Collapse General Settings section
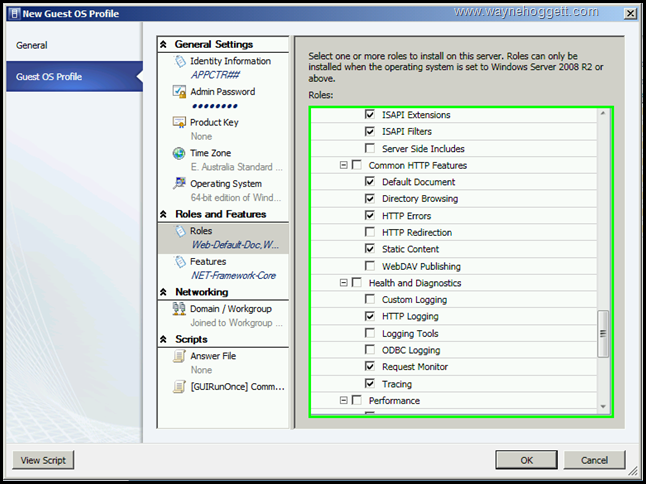The height and width of the screenshot is (484, 646). (x=163, y=44)
